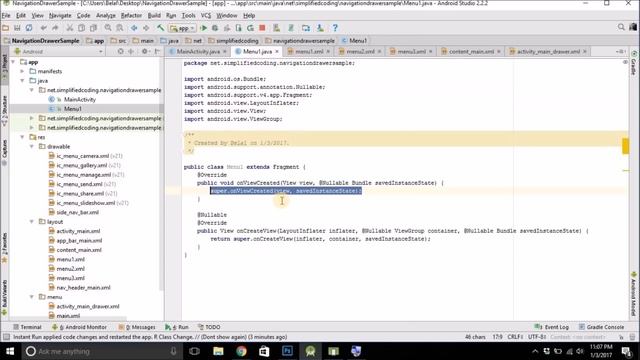This screenshot has width=640, height=360.
Task: Collapse the app module tree node
Action: (13, 62)
